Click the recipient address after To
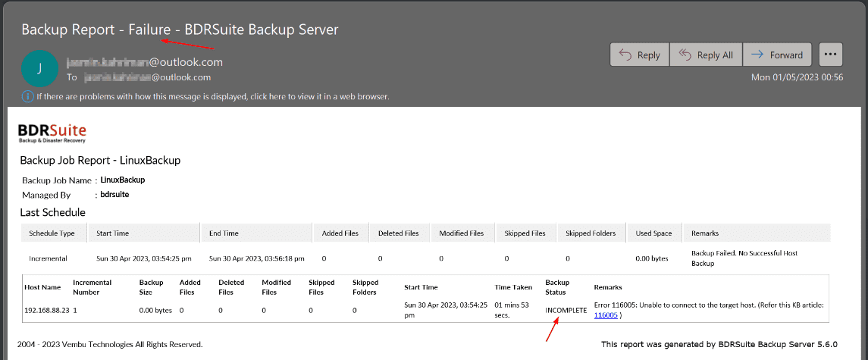The height and width of the screenshot is (360, 868). pyautogui.click(x=147, y=77)
